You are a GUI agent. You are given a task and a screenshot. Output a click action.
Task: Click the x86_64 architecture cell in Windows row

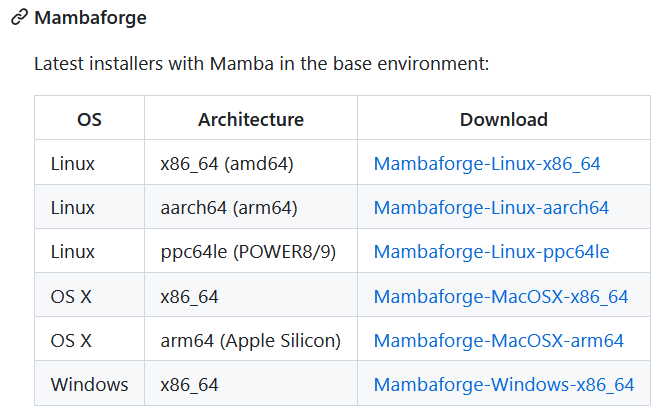click(x=189, y=385)
